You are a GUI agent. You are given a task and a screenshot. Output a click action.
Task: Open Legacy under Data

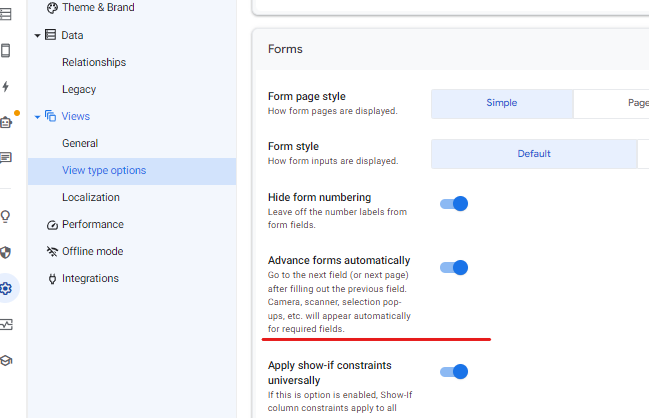click(x=79, y=89)
